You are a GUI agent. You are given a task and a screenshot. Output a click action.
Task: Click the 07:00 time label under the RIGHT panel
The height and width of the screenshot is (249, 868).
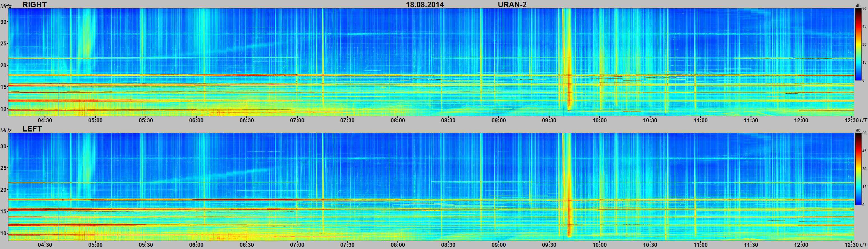coord(297,121)
